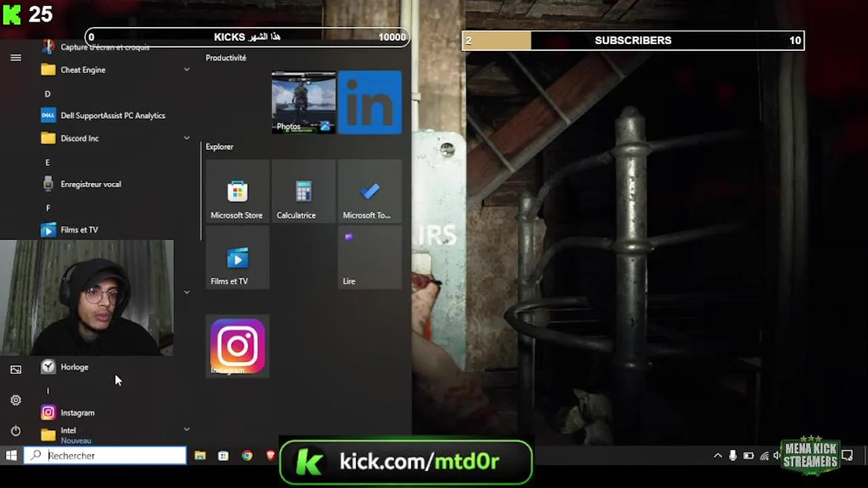
Task: Open Microsoft Store taskbar icon
Action: [223, 455]
